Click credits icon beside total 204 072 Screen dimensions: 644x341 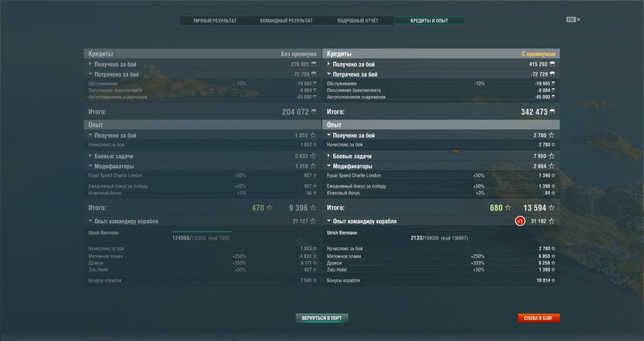[x=314, y=112]
